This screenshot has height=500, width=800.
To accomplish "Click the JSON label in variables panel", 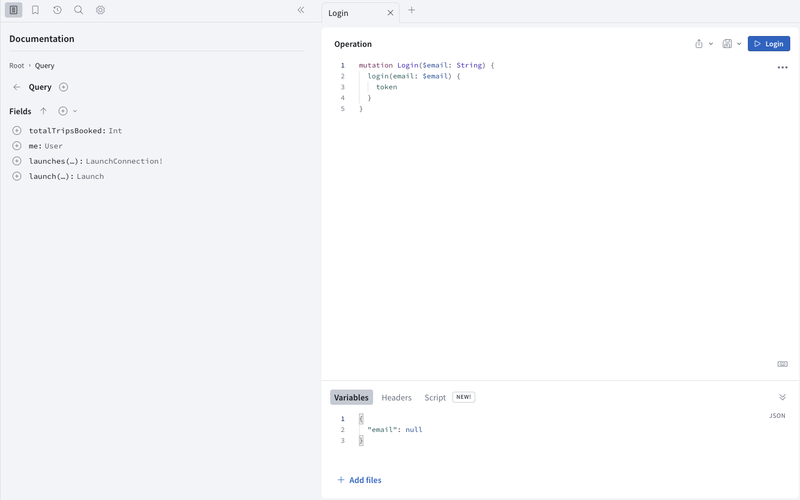I will pos(777,416).
